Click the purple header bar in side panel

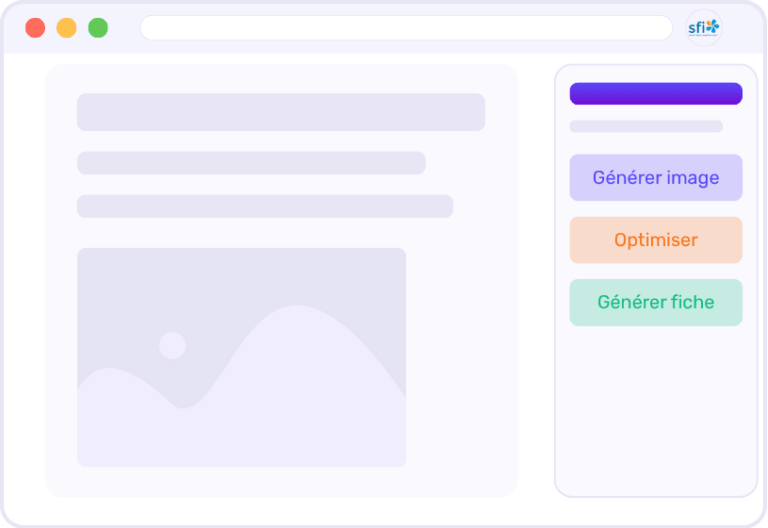(656, 94)
